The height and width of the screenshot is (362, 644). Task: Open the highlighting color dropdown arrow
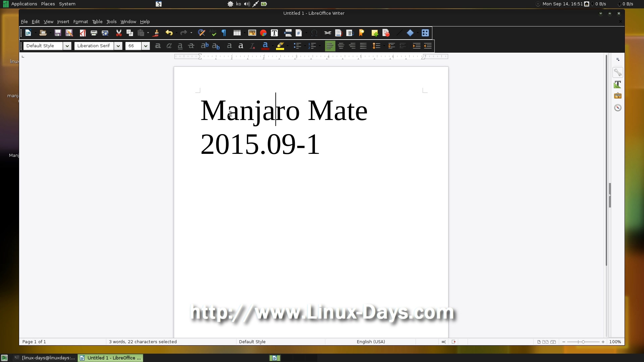point(287,46)
